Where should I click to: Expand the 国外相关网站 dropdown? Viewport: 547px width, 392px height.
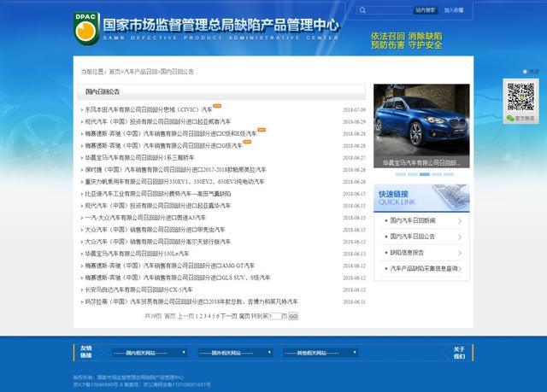point(235,353)
